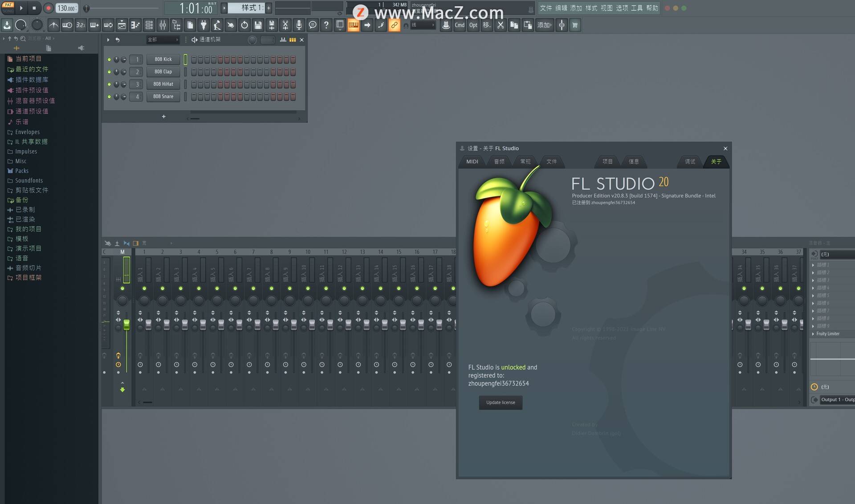Switch to the 音频 settings tab
The image size is (855, 504).
499,162
